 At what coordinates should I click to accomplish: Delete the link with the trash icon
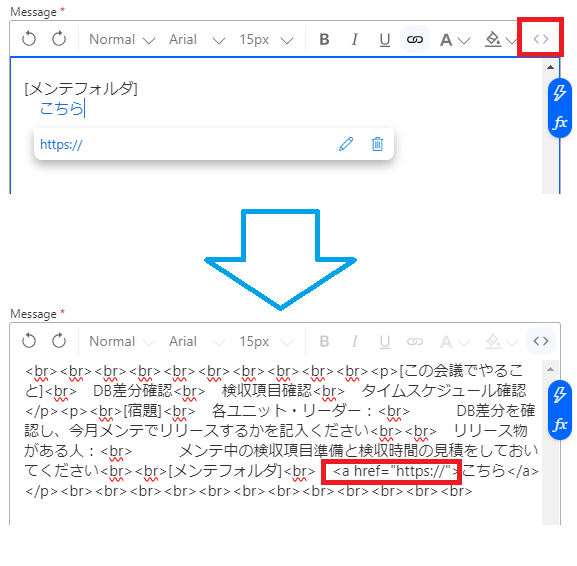coord(377,144)
